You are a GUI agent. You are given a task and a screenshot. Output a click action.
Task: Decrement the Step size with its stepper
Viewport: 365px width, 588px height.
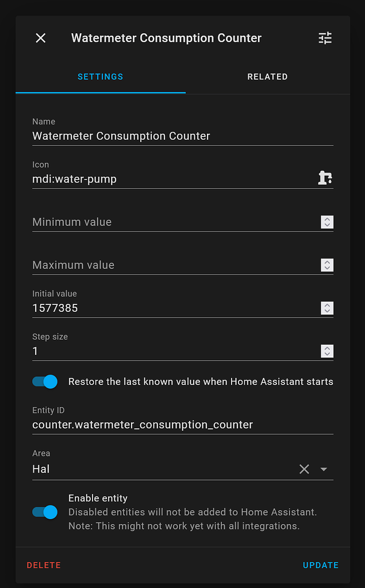pyautogui.click(x=327, y=354)
